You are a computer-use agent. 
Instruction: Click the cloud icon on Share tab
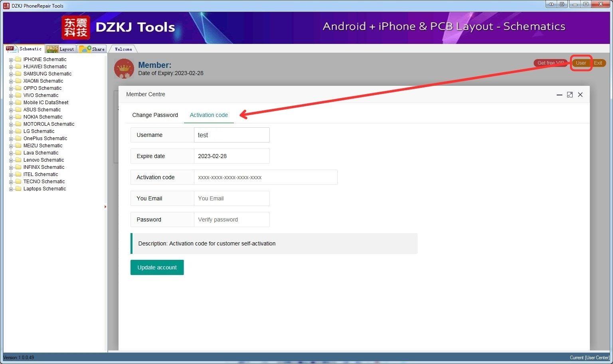pyautogui.click(x=85, y=49)
